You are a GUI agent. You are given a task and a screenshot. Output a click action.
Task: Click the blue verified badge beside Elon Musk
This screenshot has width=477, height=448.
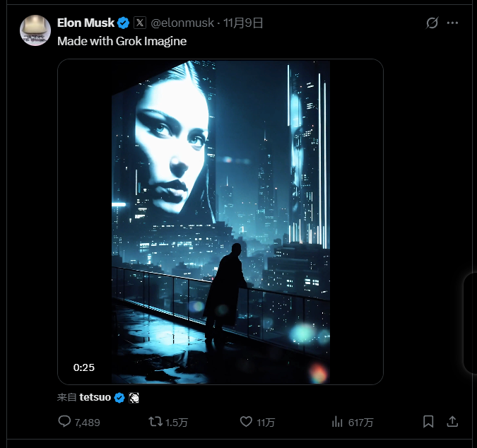124,23
